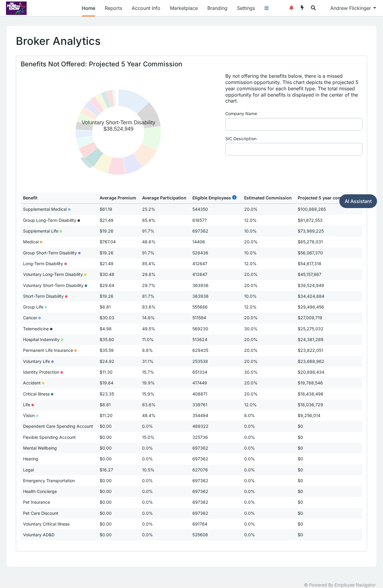Focus the SIC Description input field

(x=294, y=149)
